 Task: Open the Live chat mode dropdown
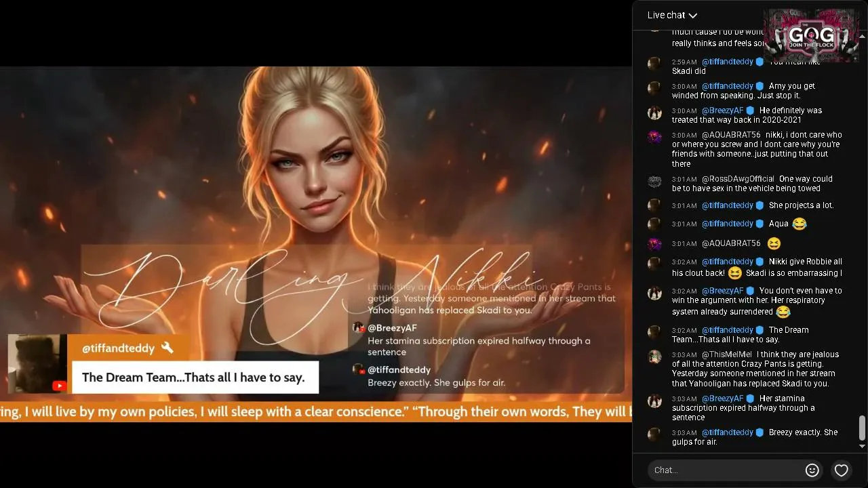[x=672, y=15]
